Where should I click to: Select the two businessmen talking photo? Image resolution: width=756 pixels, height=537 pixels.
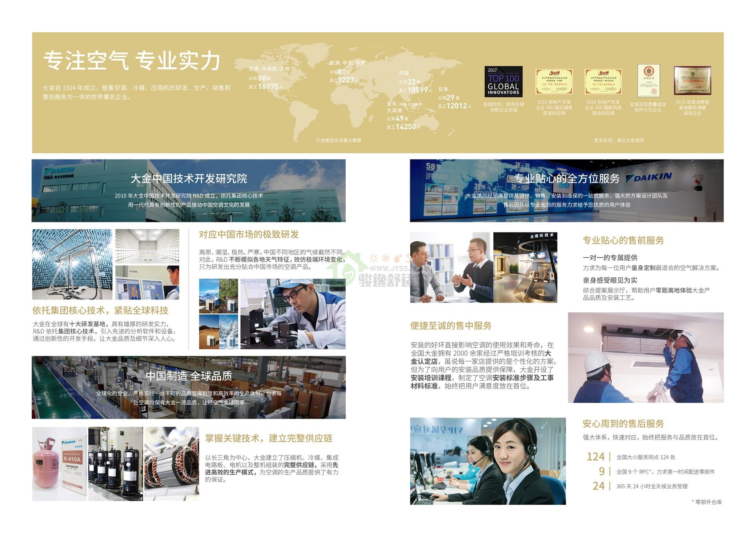(x=450, y=268)
